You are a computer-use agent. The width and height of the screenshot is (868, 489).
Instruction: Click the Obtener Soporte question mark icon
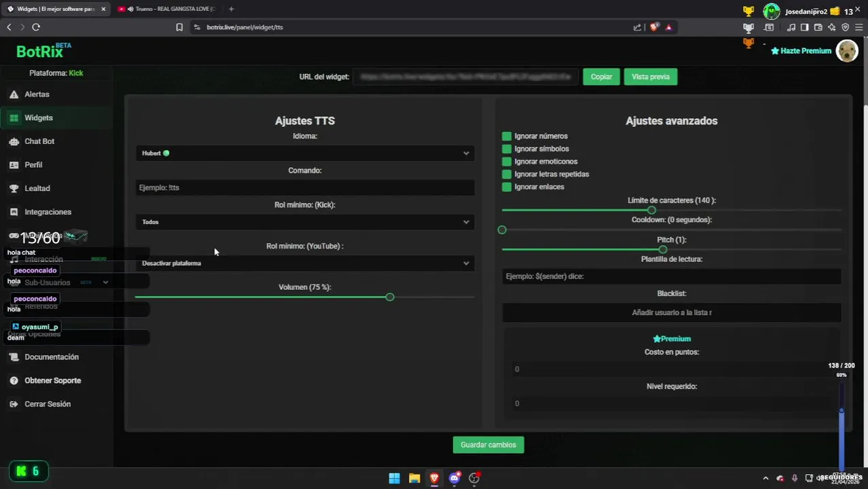pyautogui.click(x=14, y=380)
